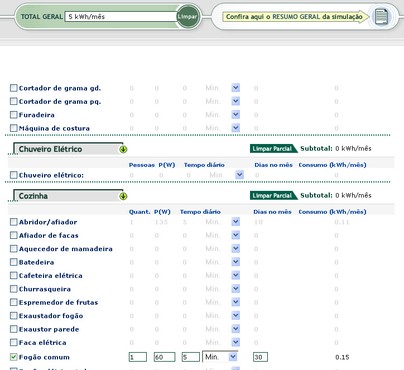Open time unit dropdown for Abridor/afiador
Screen dimensions: 404x370
(x=236, y=222)
